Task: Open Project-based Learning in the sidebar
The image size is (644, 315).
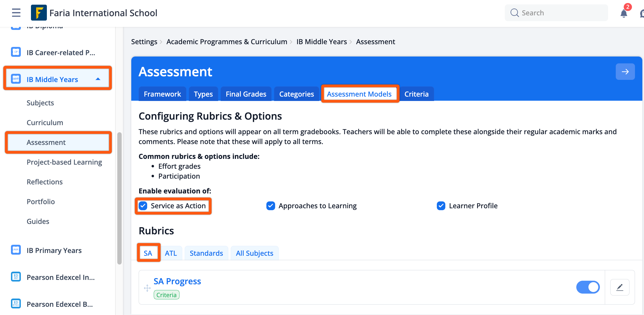Action: pos(64,162)
